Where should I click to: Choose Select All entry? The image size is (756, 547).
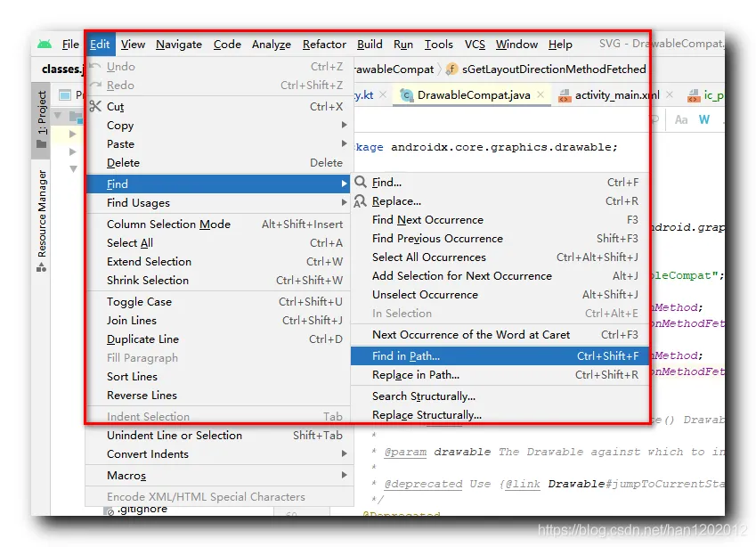tap(218, 243)
